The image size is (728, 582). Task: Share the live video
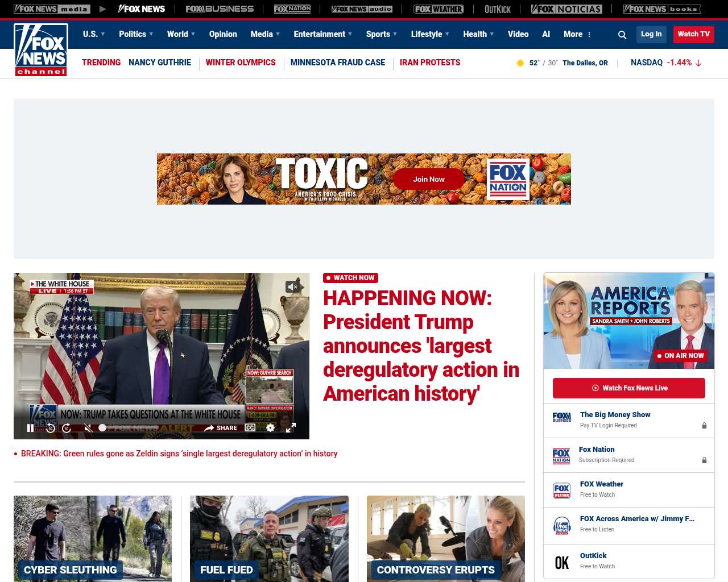221,428
